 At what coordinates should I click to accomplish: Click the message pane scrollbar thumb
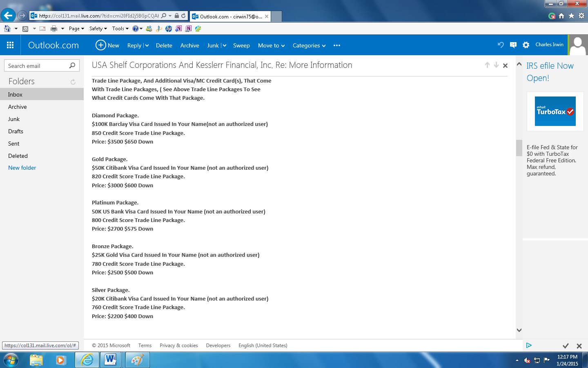point(519,148)
